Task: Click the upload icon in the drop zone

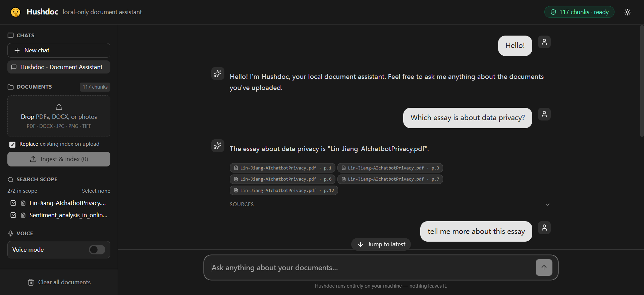Action: coord(59,107)
